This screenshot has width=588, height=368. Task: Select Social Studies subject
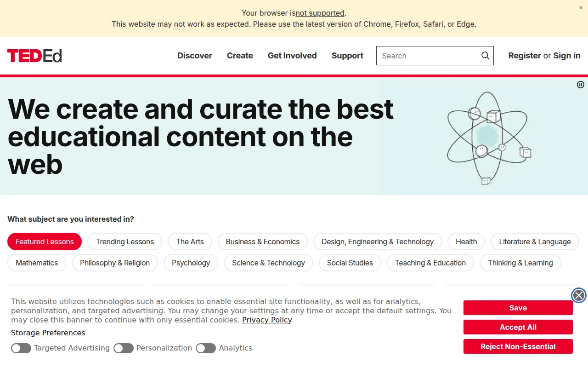coord(350,263)
